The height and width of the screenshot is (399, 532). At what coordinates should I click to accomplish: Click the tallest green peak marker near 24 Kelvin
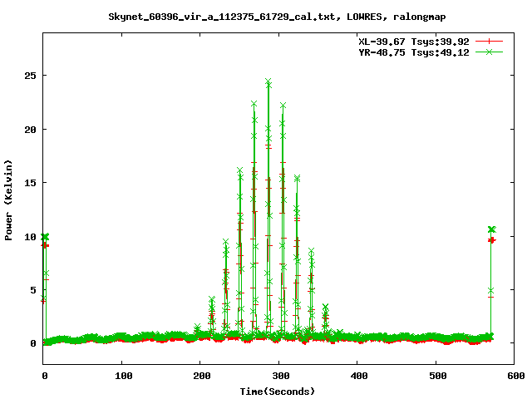[x=268, y=81]
